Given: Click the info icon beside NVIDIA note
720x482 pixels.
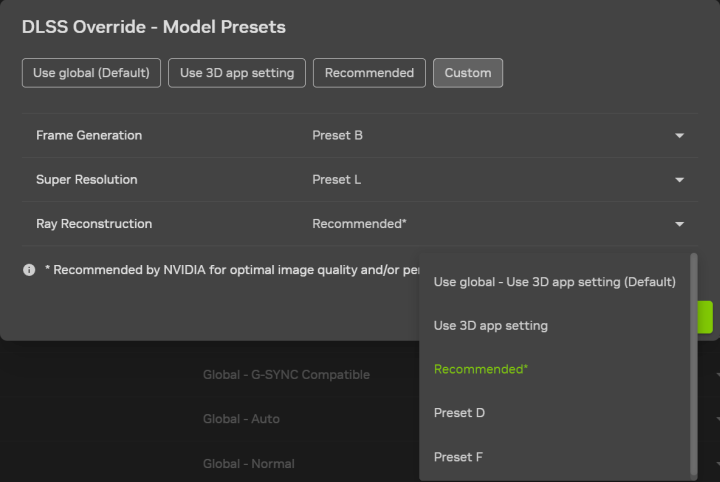Looking at the screenshot, I should click(29, 270).
